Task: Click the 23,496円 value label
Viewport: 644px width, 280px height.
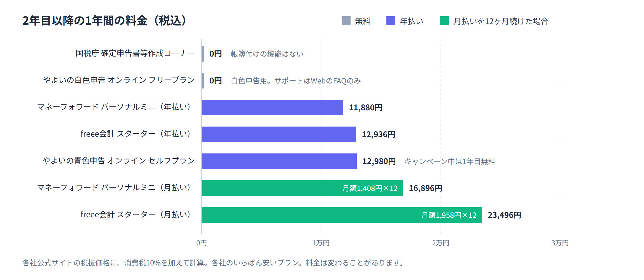Action: coord(505,215)
